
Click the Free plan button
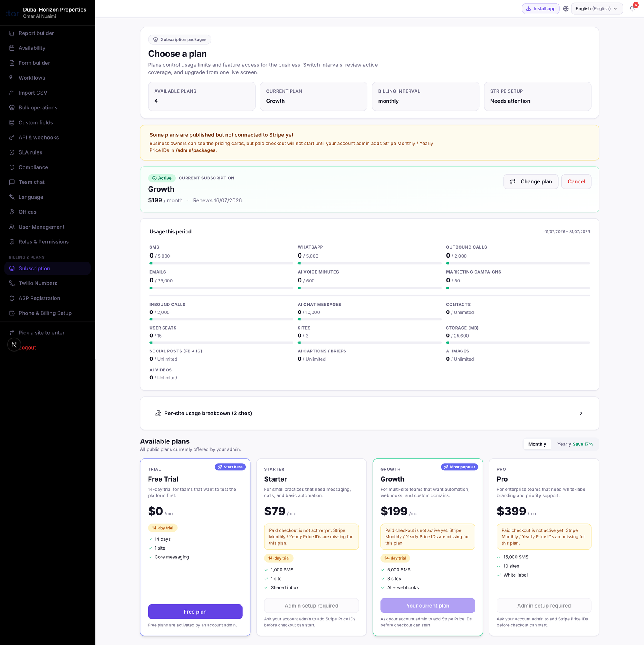195,612
